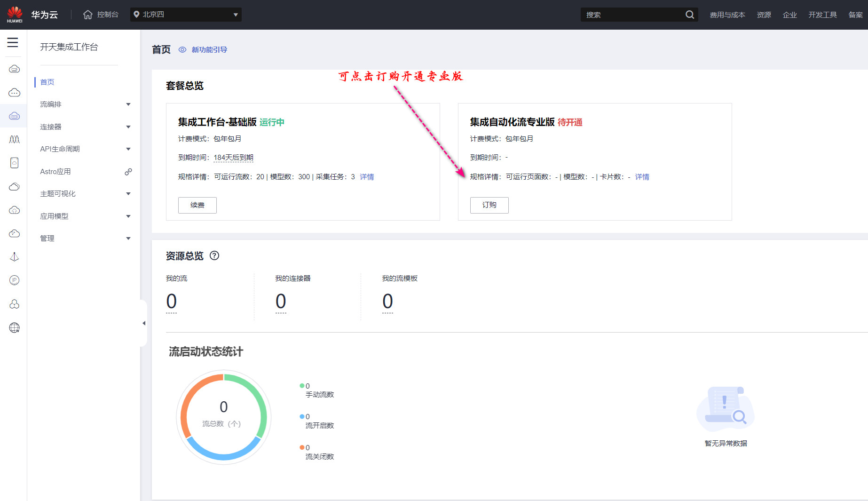Open the 开发工具 top menu

click(823, 15)
